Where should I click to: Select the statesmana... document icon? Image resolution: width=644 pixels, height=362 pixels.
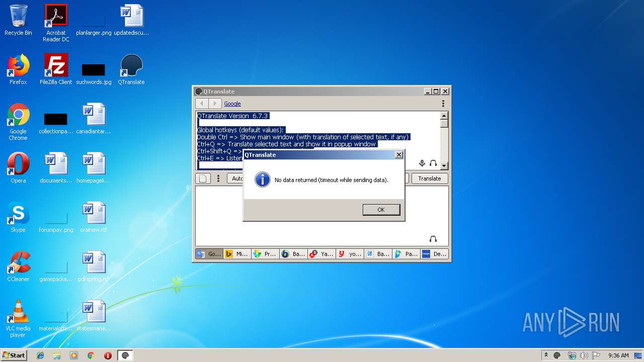[94, 316]
